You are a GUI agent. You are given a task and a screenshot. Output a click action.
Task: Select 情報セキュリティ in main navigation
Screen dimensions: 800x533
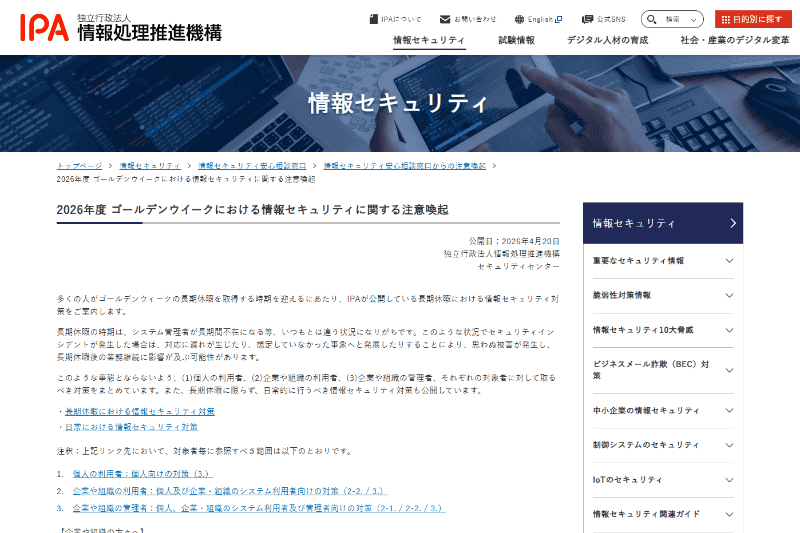(429, 40)
